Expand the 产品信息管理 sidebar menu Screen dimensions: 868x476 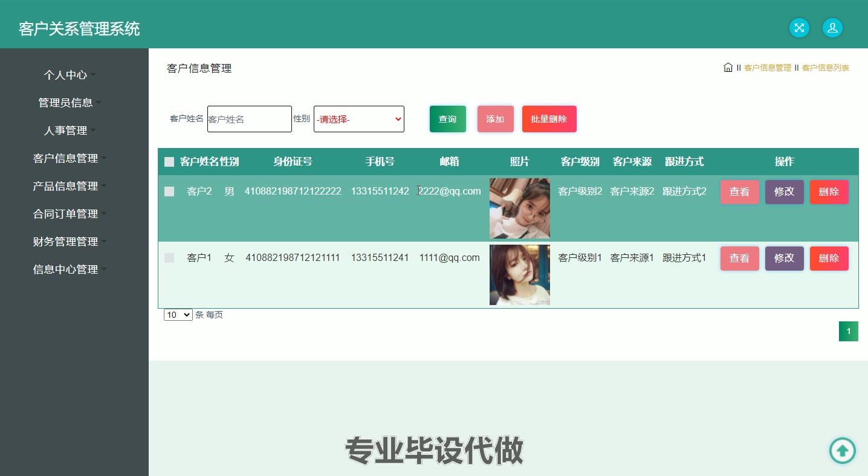click(x=69, y=186)
